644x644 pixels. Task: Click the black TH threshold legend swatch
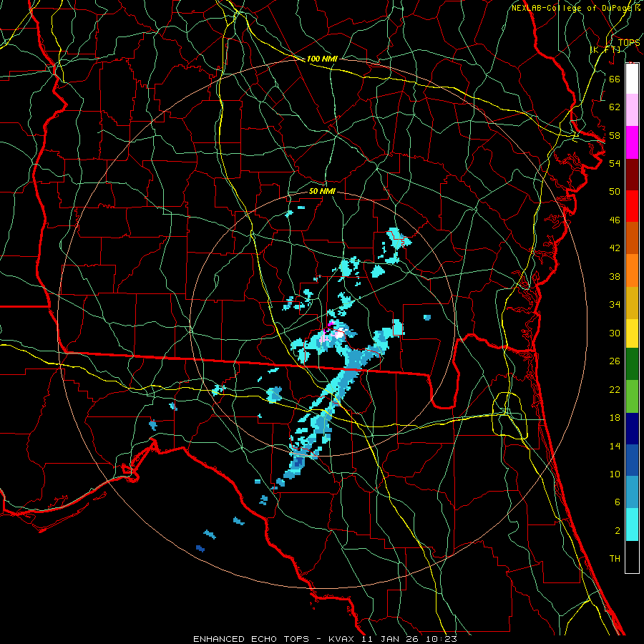point(632,557)
